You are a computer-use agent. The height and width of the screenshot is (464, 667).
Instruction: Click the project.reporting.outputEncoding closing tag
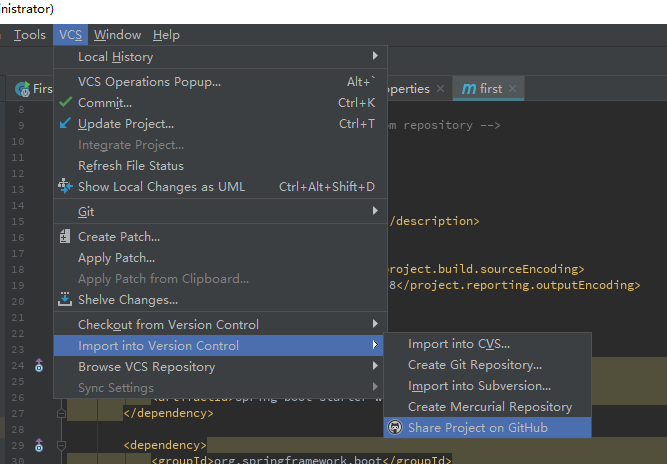pos(519,285)
